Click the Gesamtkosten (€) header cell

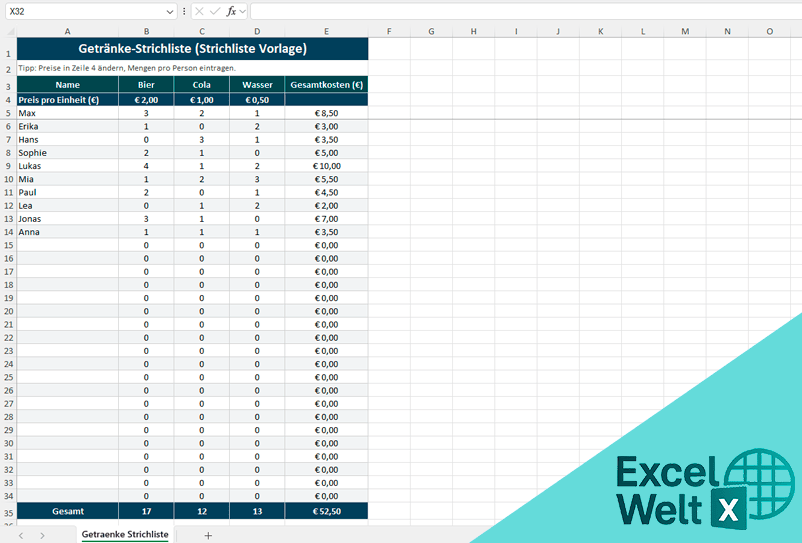coord(326,85)
